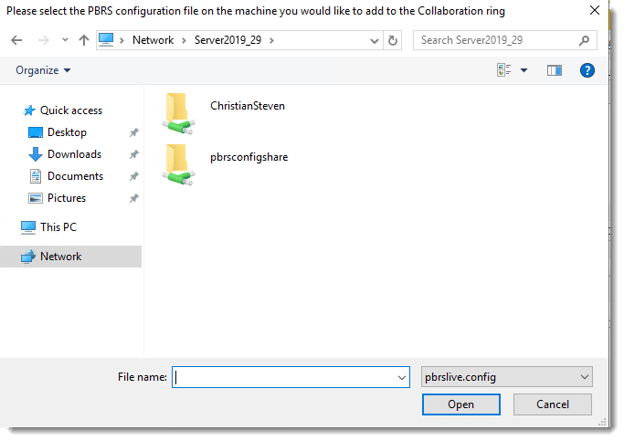Refresh the Server2019_29 folder view

[392, 41]
